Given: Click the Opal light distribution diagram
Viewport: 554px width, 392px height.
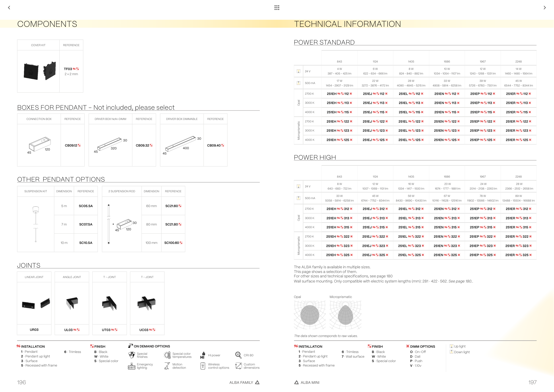Looking at the screenshot, I should click(x=310, y=315).
